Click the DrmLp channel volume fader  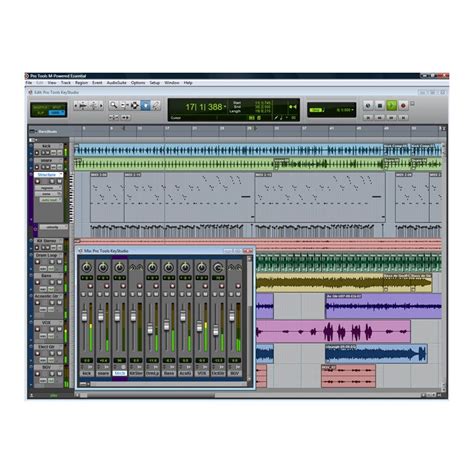tap(150, 329)
